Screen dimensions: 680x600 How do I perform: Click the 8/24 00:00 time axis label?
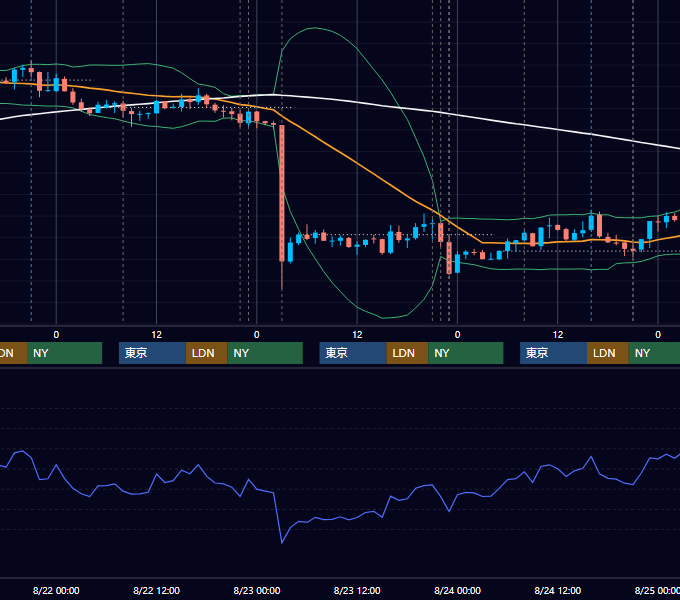coord(457,590)
